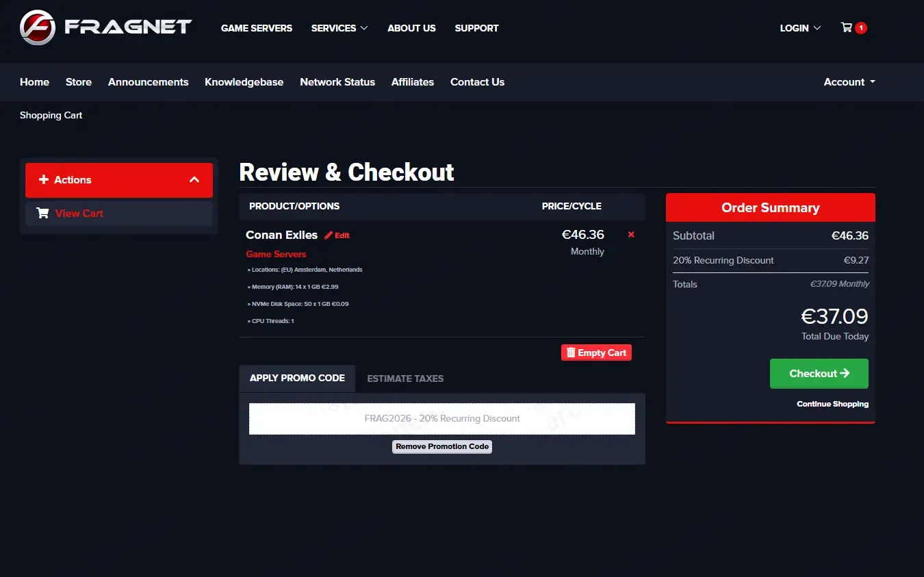Open the Login dropdown
Image resolution: width=924 pixels, height=577 pixels.
[800, 28]
